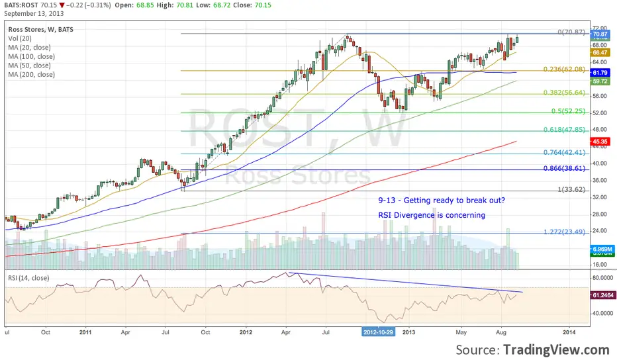This screenshot has width=617, height=364.
Task: Click the 0(70.87) Fibonacci level label
Action: point(571,32)
